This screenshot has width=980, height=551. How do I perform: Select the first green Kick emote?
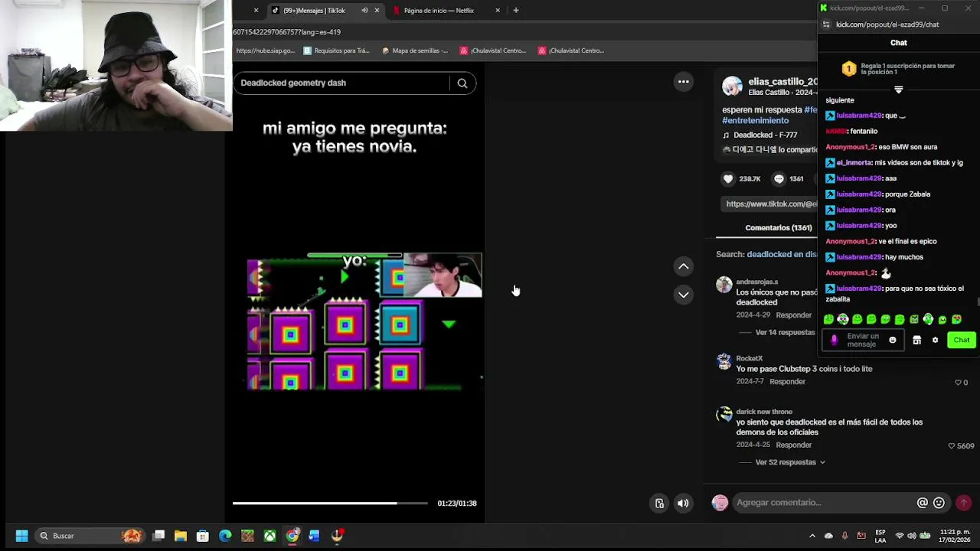(x=828, y=320)
